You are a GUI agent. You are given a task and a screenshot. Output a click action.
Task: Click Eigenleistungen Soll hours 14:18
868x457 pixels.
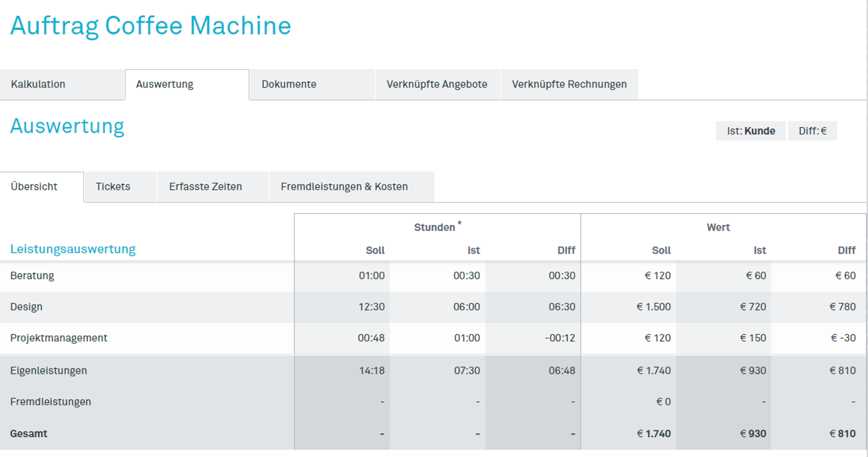click(x=372, y=371)
